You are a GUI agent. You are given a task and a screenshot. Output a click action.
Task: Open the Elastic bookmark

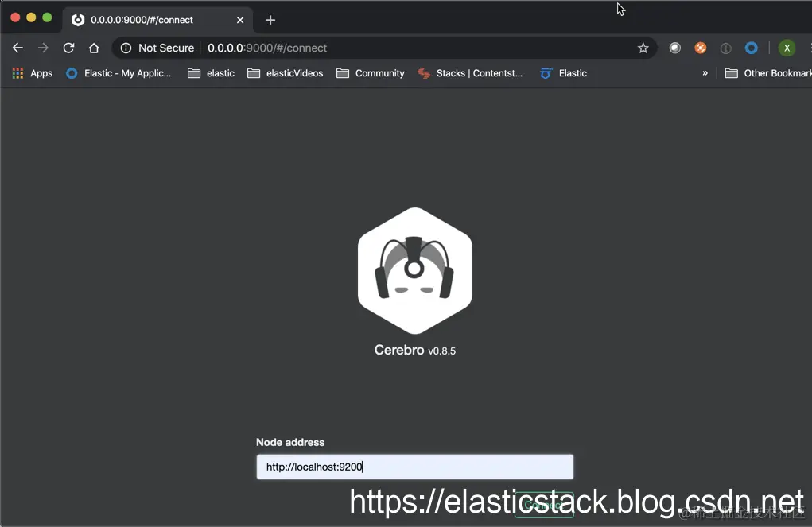[563, 73]
